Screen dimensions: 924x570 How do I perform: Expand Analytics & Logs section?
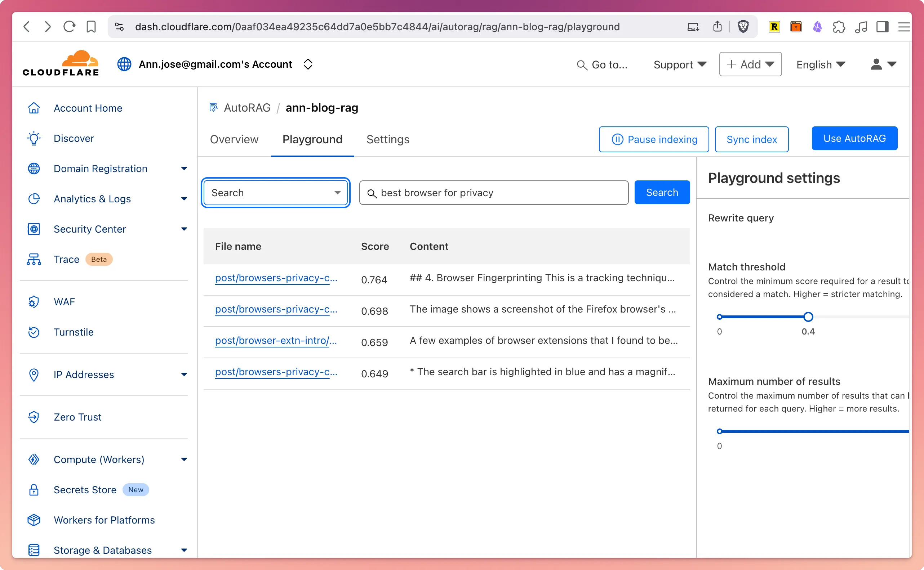pos(184,199)
